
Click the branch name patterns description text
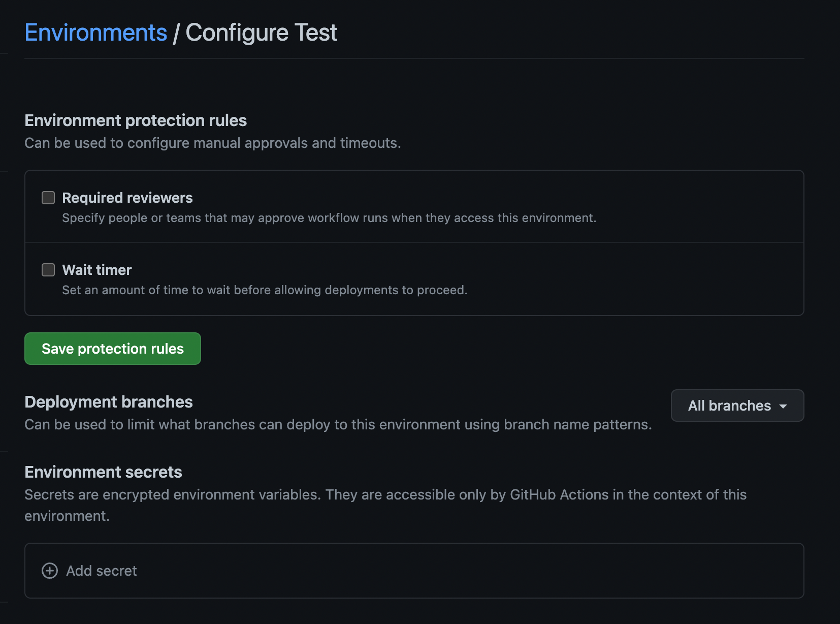pyautogui.click(x=338, y=424)
